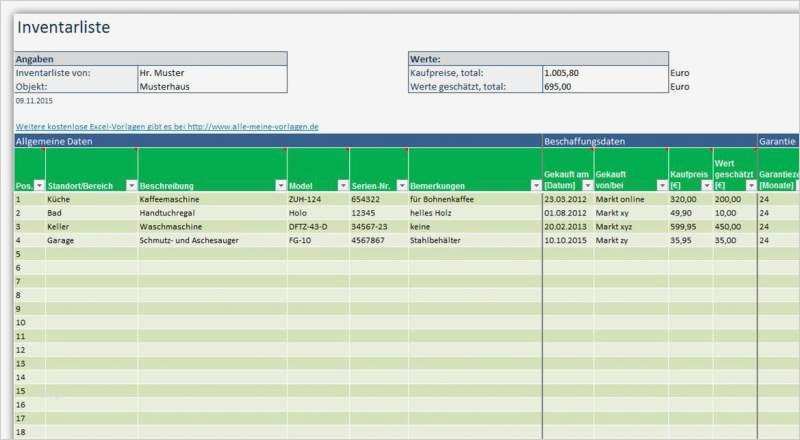Open the Standort/Bereich filter dropdown
This screenshot has width=800, height=440.
132,186
